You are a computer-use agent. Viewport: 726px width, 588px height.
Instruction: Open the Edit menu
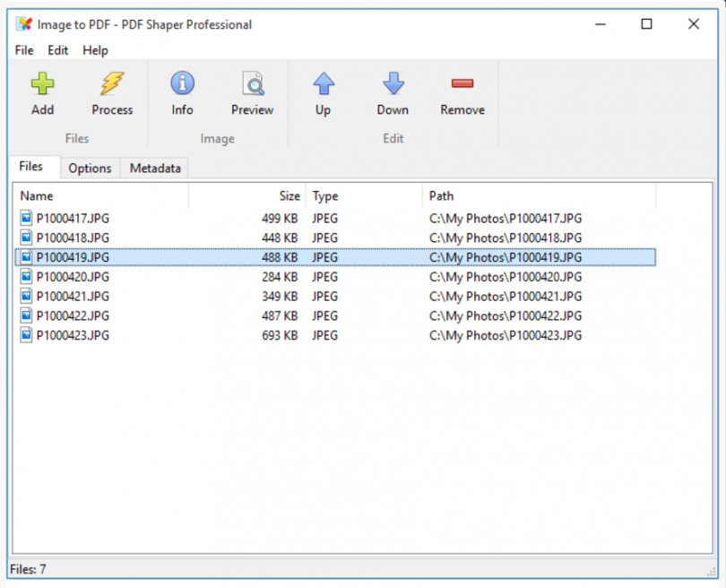[x=58, y=50]
